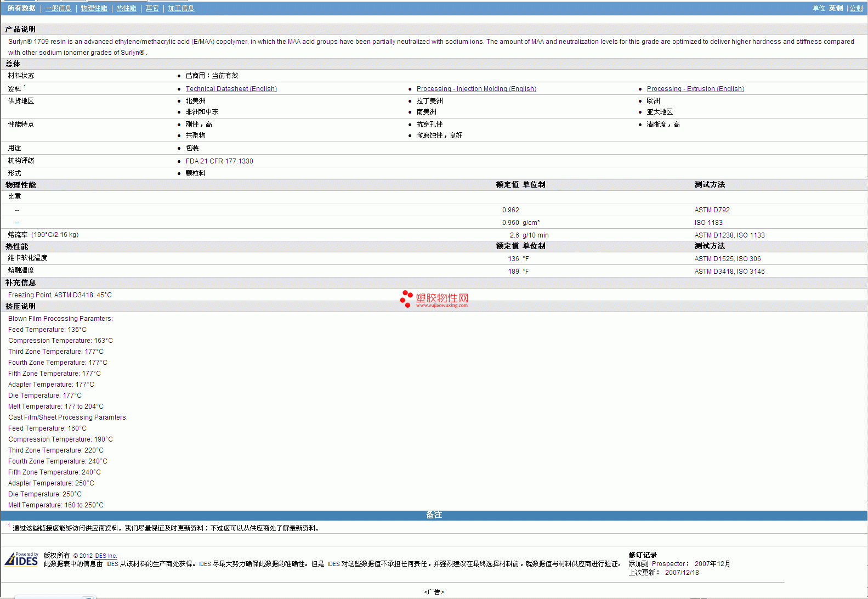Click the 189 °F melting value
Image resolution: width=868 pixels, height=599 pixels.
point(518,272)
